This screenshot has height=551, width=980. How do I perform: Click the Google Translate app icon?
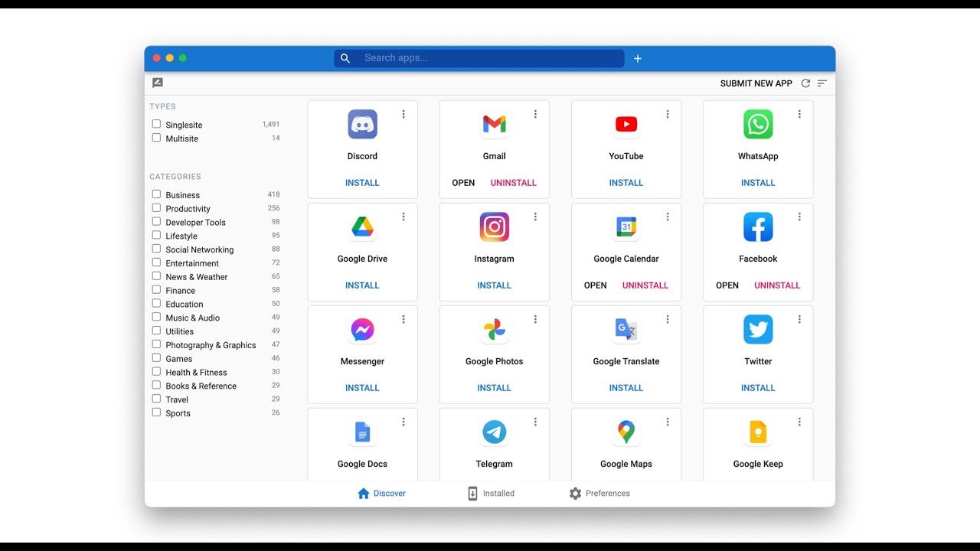[626, 329]
